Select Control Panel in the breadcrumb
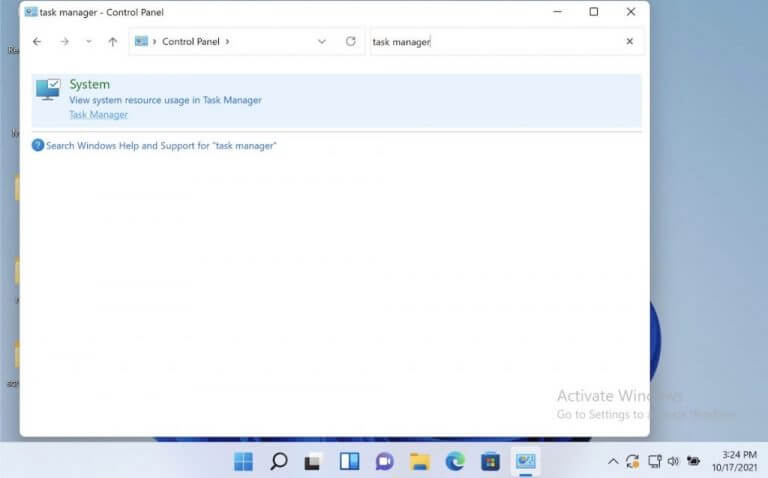768x478 pixels. coord(191,42)
